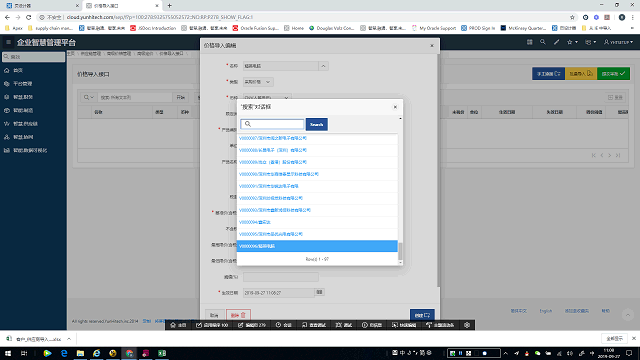Click Theme Roller in developer toolbar
The image size is (640, 360).
440,325
